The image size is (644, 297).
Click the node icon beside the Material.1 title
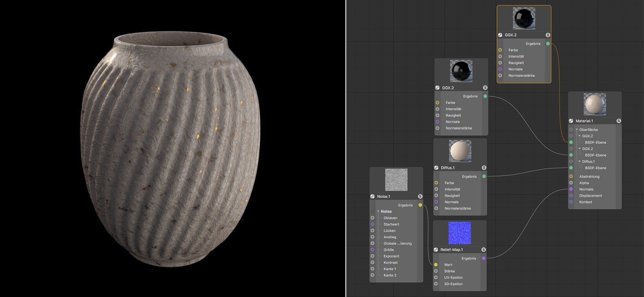571,121
